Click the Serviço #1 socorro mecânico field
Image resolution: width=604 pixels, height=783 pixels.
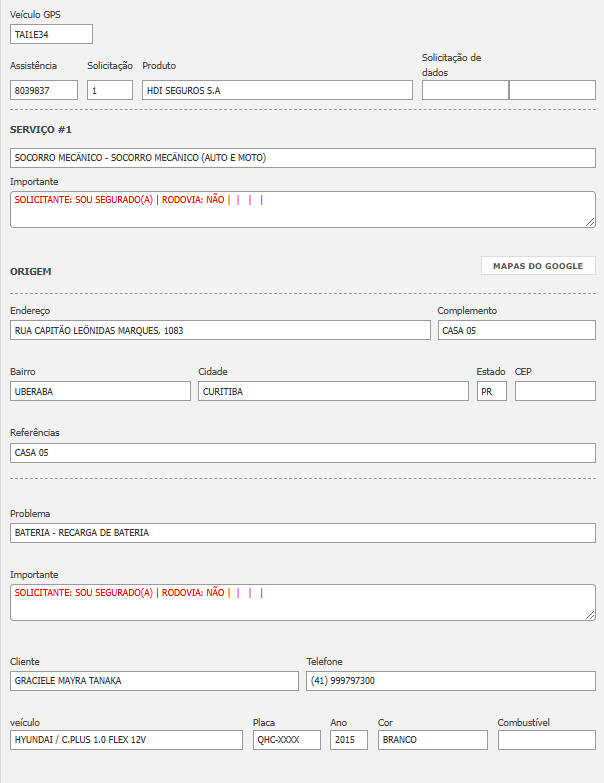pos(302,158)
